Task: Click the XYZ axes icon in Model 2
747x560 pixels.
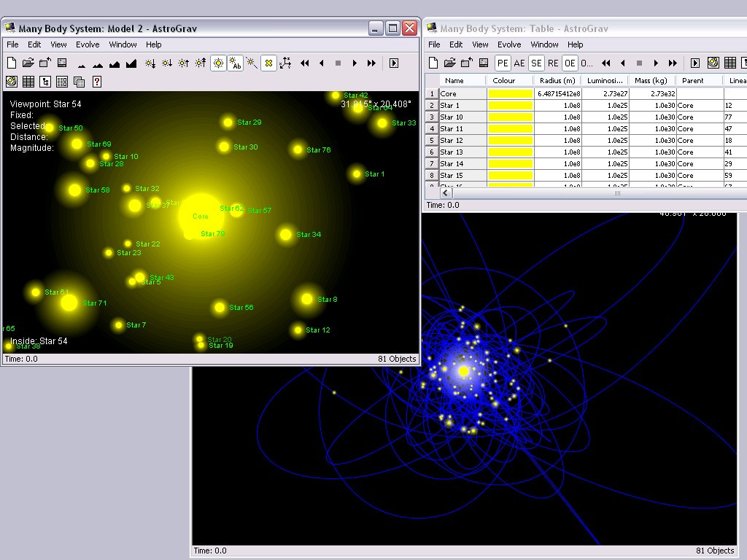Action: point(285,63)
